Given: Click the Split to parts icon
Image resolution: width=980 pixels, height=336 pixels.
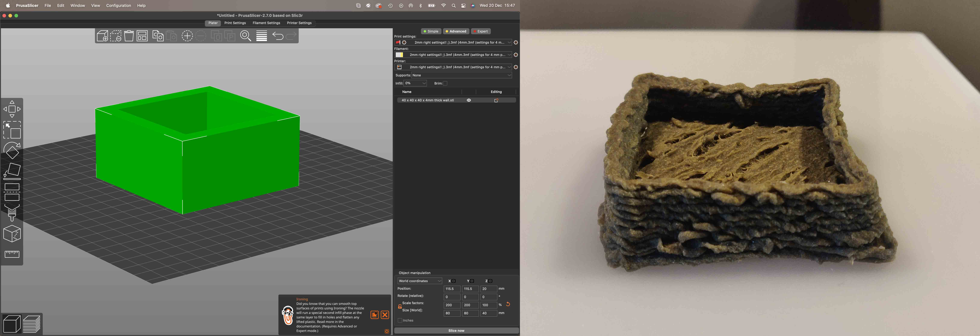Looking at the screenshot, I should click(x=230, y=36).
